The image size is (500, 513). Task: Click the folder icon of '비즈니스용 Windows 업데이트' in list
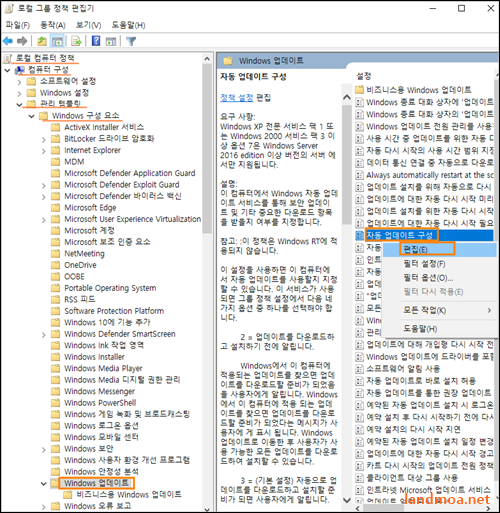coord(359,90)
